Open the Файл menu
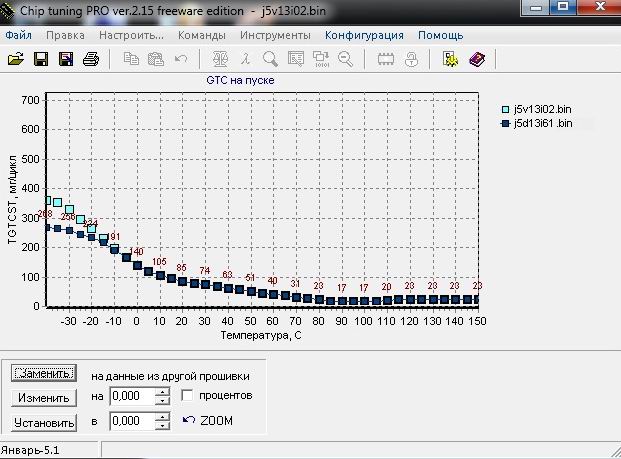Screen dimensions: 621x459 (x=19, y=35)
